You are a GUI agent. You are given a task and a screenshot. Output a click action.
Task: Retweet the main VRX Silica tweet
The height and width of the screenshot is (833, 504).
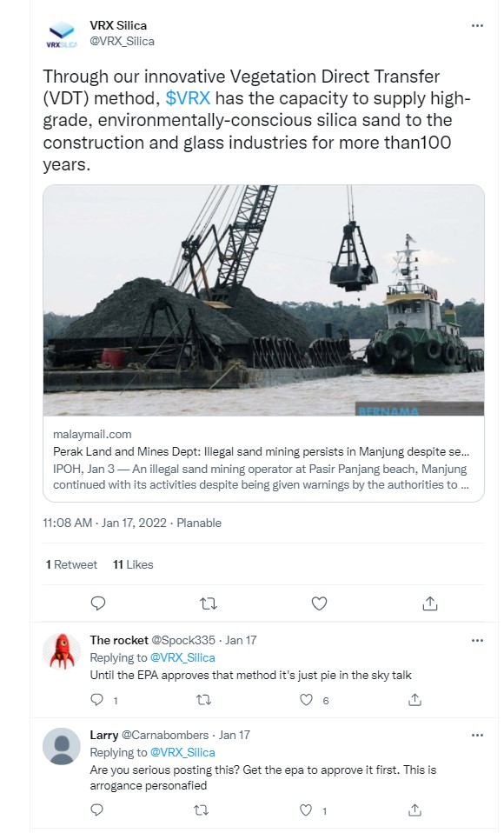point(209,603)
